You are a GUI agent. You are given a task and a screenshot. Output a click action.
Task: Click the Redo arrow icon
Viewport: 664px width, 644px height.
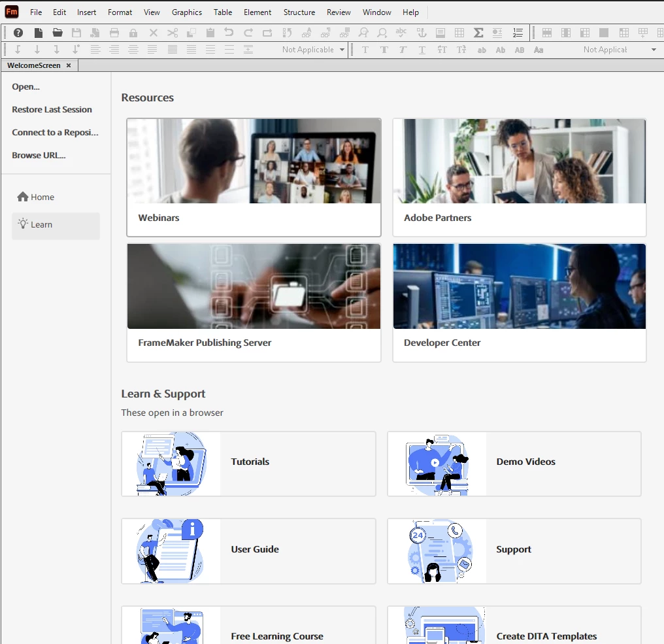coord(248,33)
